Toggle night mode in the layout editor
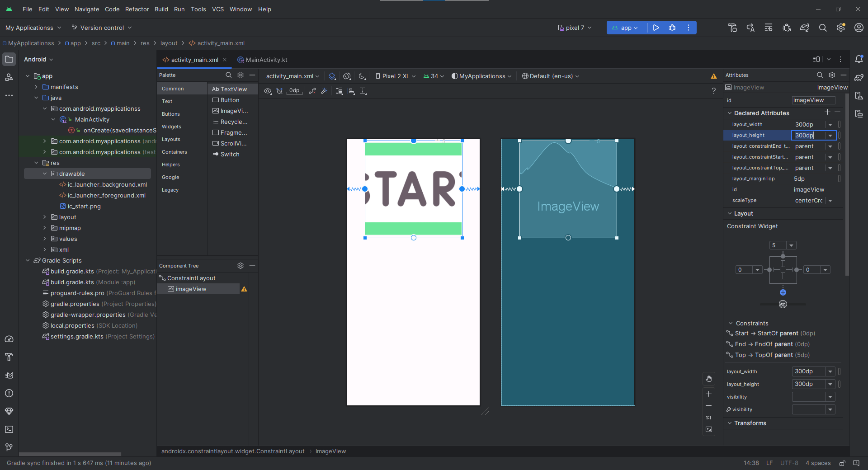Screen dimensions: 868x470 [362, 76]
